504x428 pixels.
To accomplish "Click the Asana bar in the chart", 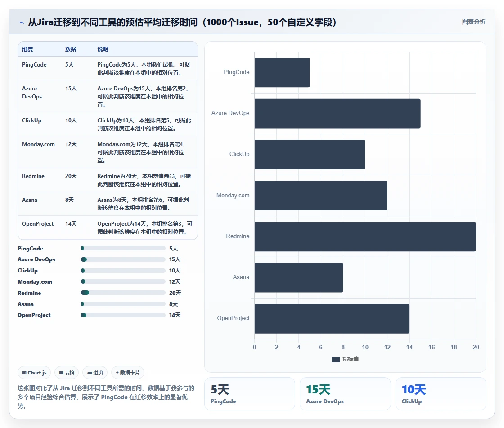I will point(299,278).
